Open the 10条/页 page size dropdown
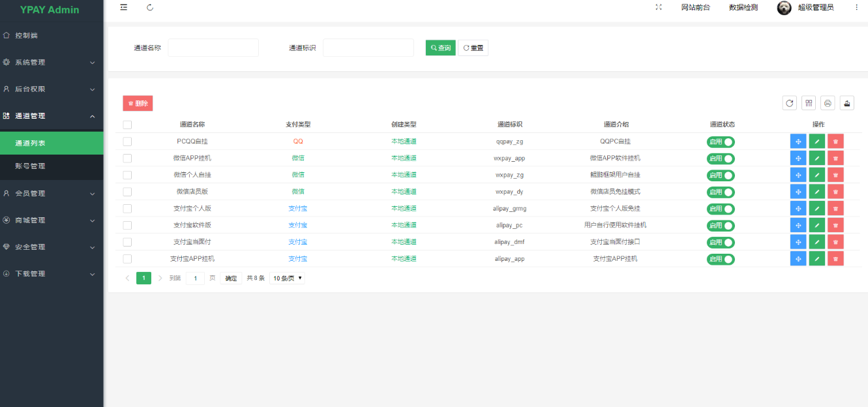868x407 pixels. (287, 278)
